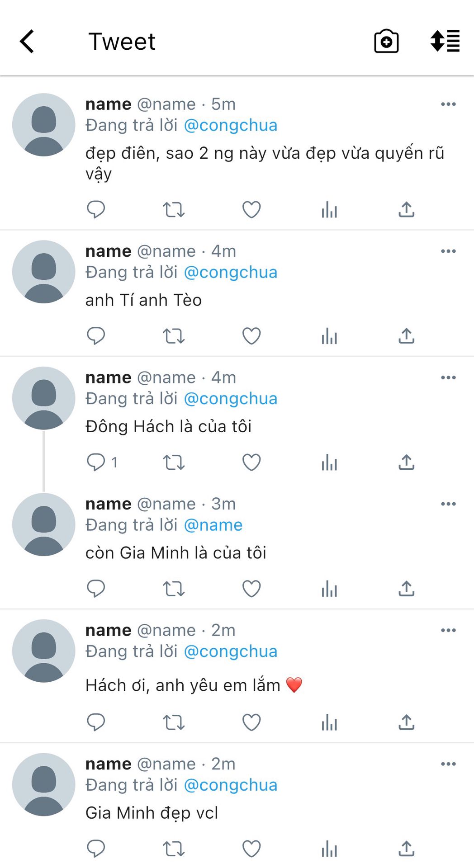Tap the avatar beside "Gia Minh đẹp vcl"

[44, 784]
